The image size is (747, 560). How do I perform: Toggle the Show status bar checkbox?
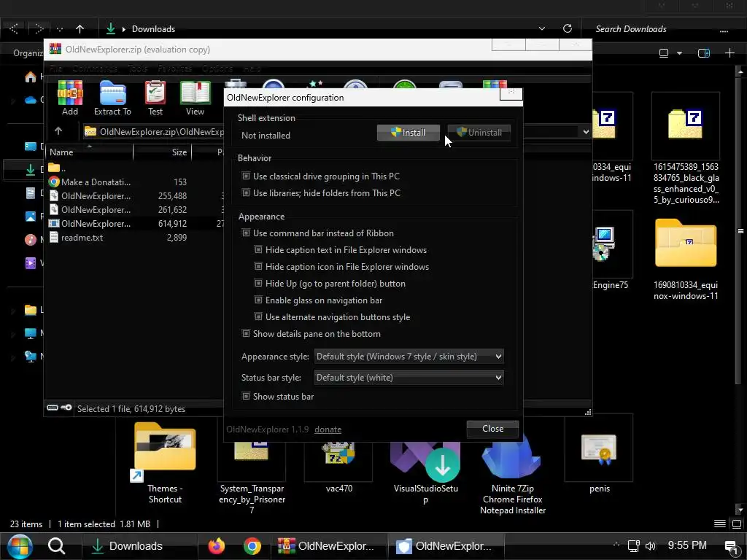246,396
